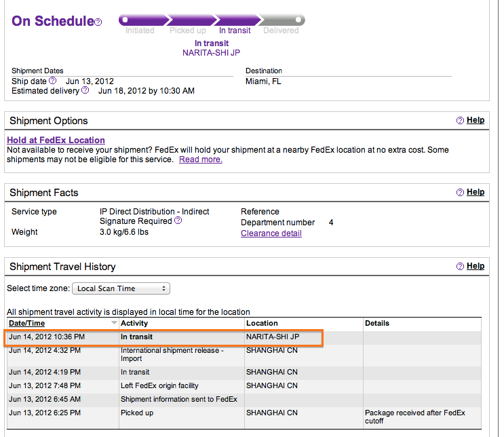The width and height of the screenshot is (504, 437).
Task: Open the Help link in Shipment Travel History
Action: [x=476, y=266]
